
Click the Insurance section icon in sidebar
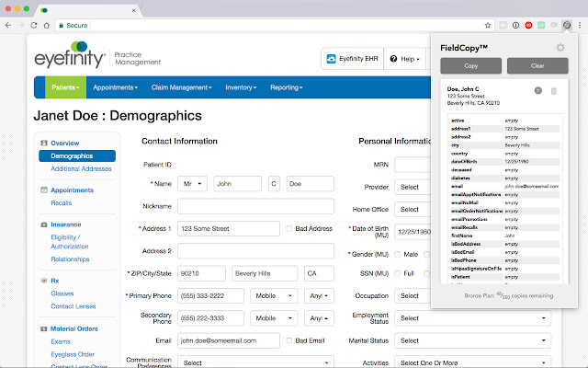click(x=44, y=224)
